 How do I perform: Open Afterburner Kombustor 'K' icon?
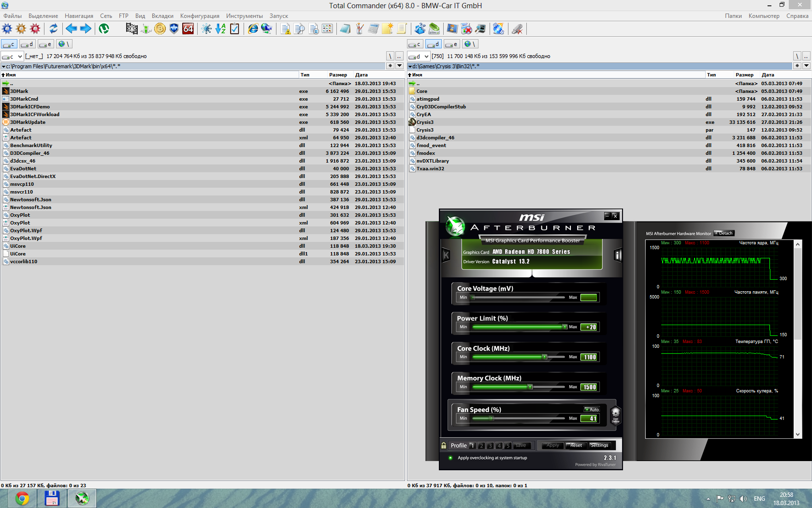click(x=446, y=255)
